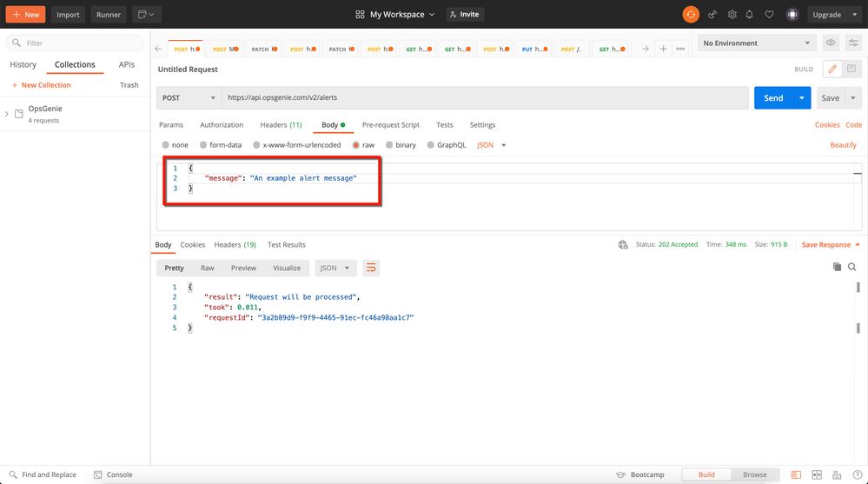Click the heart icon in header

[x=769, y=15]
